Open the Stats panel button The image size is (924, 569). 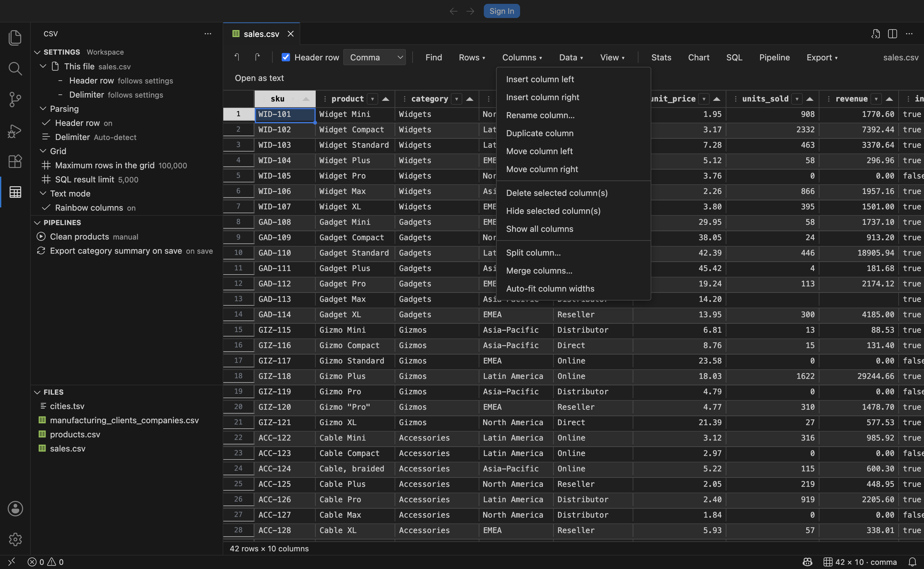click(x=661, y=57)
